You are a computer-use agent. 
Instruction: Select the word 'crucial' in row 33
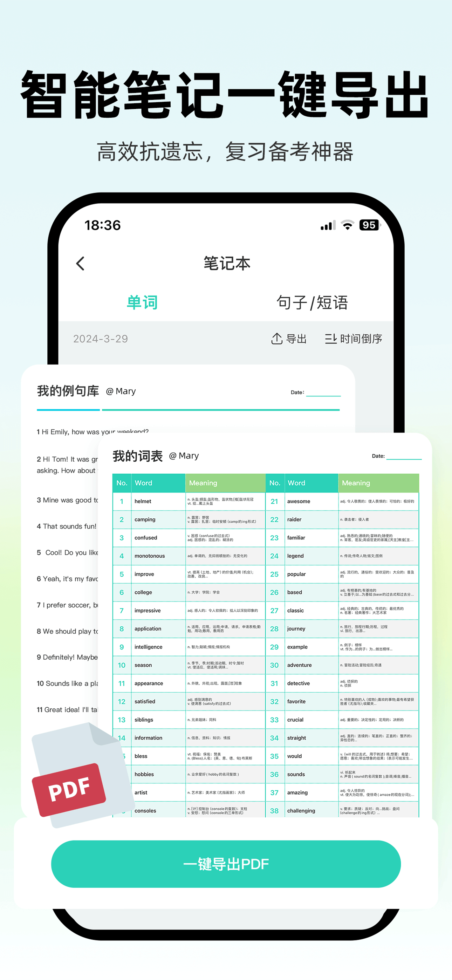[x=295, y=720]
